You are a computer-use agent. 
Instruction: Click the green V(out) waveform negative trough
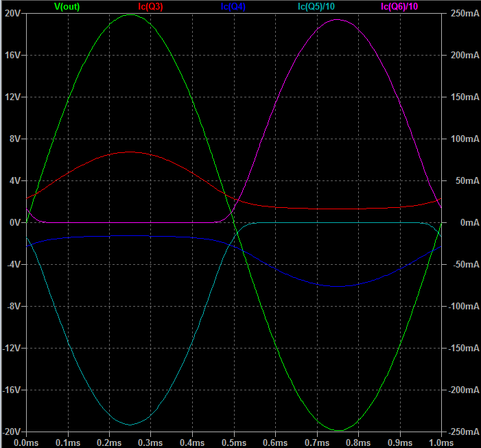pyautogui.click(x=338, y=431)
